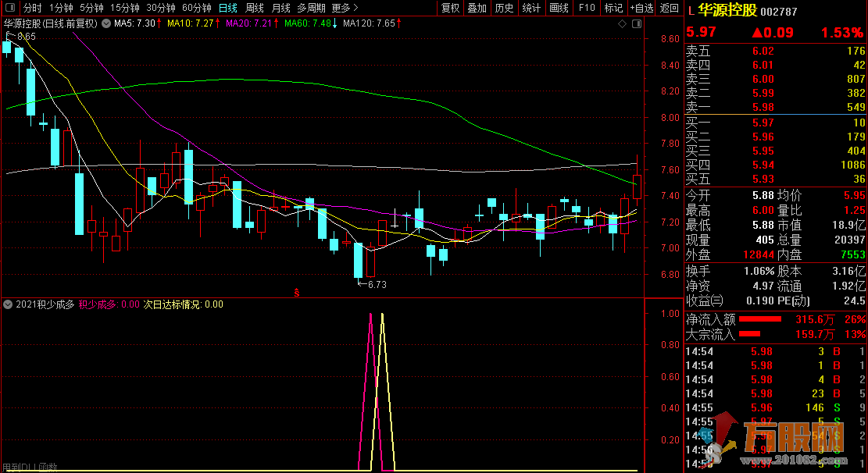The height and width of the screenshot is (473, 868).
Task: Open the 统计 statistics button
Action: pos(531,8)
